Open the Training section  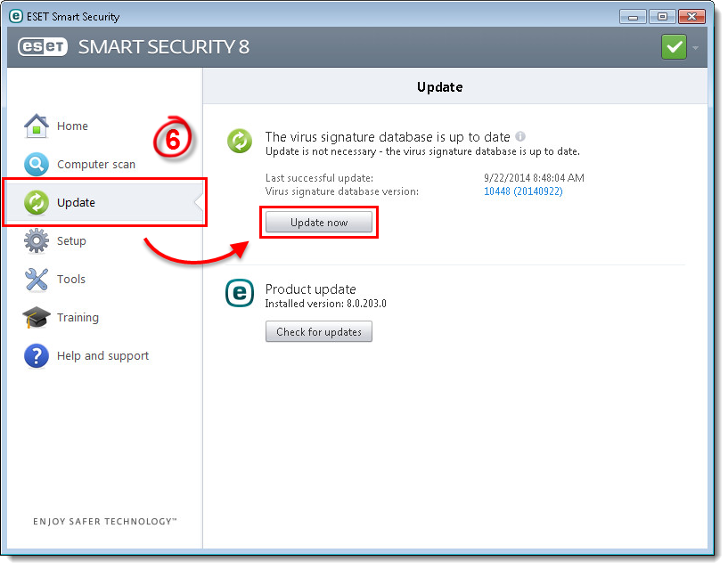[x=78, y=318]
